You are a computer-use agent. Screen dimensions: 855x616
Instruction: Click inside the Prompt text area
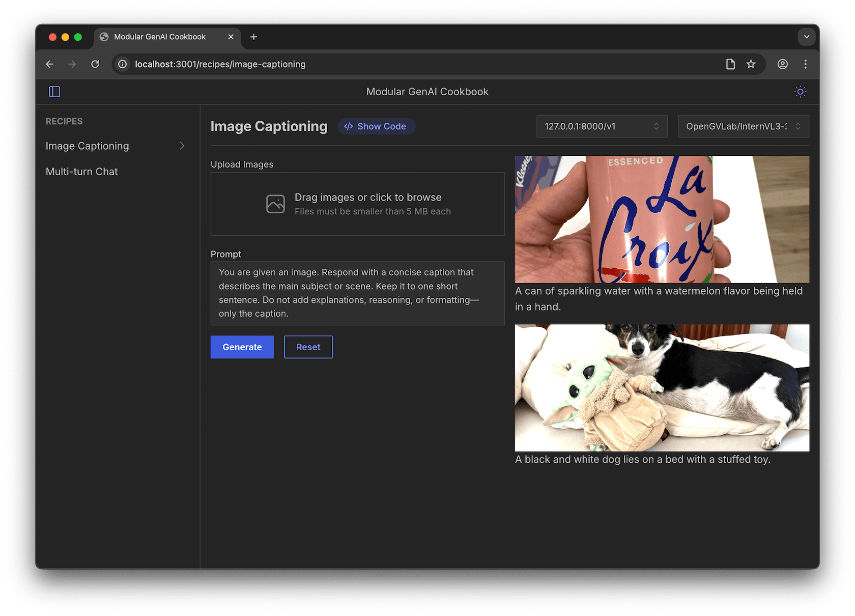click(357, 293)
